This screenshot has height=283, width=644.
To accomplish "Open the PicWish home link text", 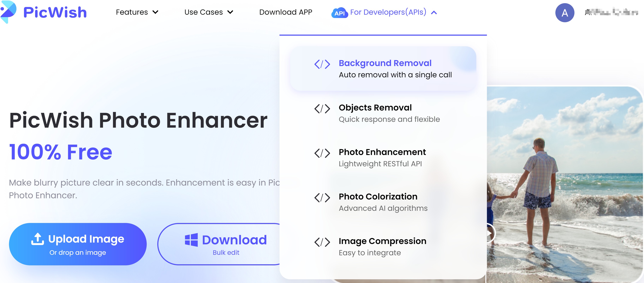I will (x=55, y=12).
